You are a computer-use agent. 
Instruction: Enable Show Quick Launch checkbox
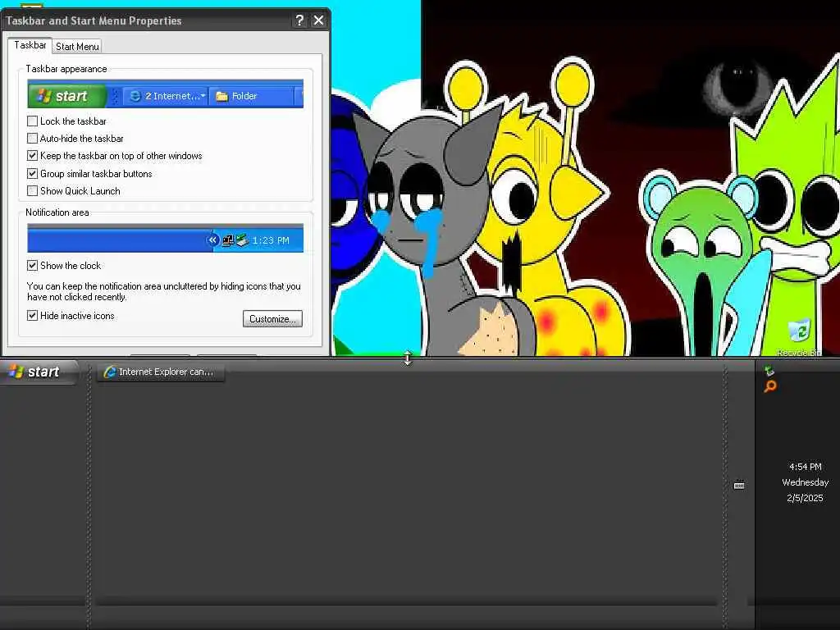click(x=32, y=190)
